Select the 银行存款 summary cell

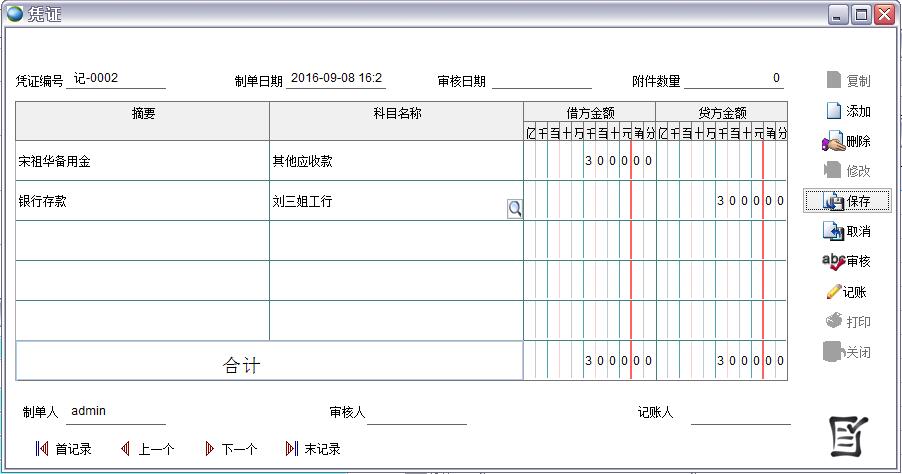tap(142, 201)
